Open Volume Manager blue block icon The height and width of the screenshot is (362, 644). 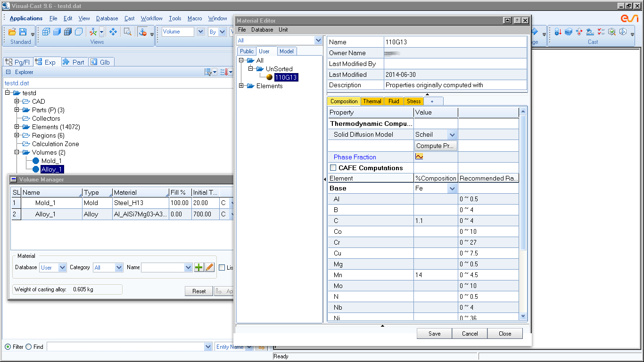[569, 32]
